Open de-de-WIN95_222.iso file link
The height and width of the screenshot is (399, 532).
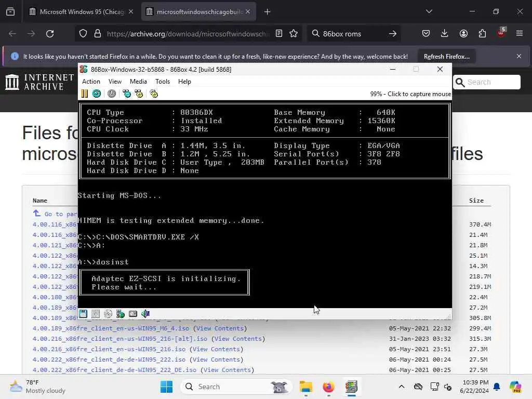109,360
